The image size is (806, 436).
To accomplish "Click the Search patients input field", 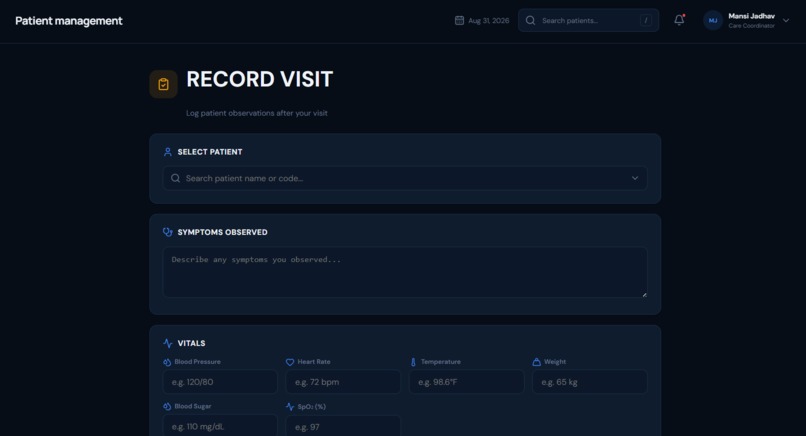I will pyautogui.click(x=589, y=21).
